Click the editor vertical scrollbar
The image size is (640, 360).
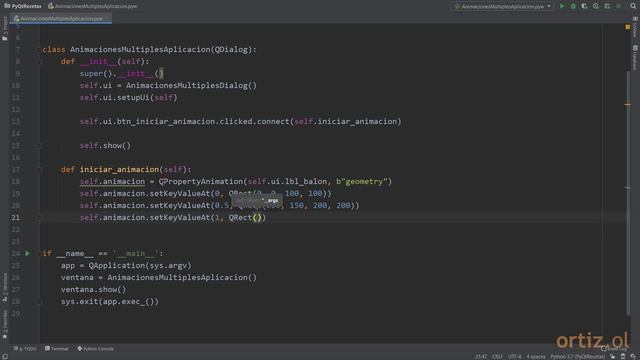(x=628, y=192)
